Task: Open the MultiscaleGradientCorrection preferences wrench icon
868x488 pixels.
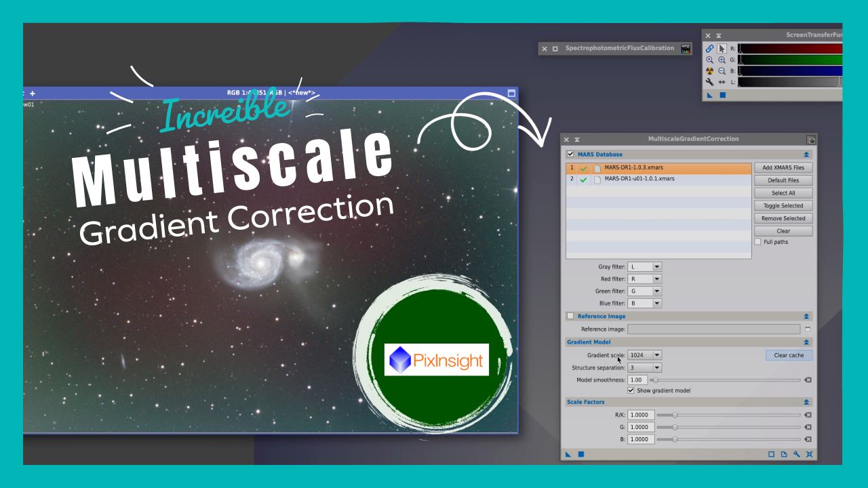Action: pyautogui.click(x=797, y=454)
